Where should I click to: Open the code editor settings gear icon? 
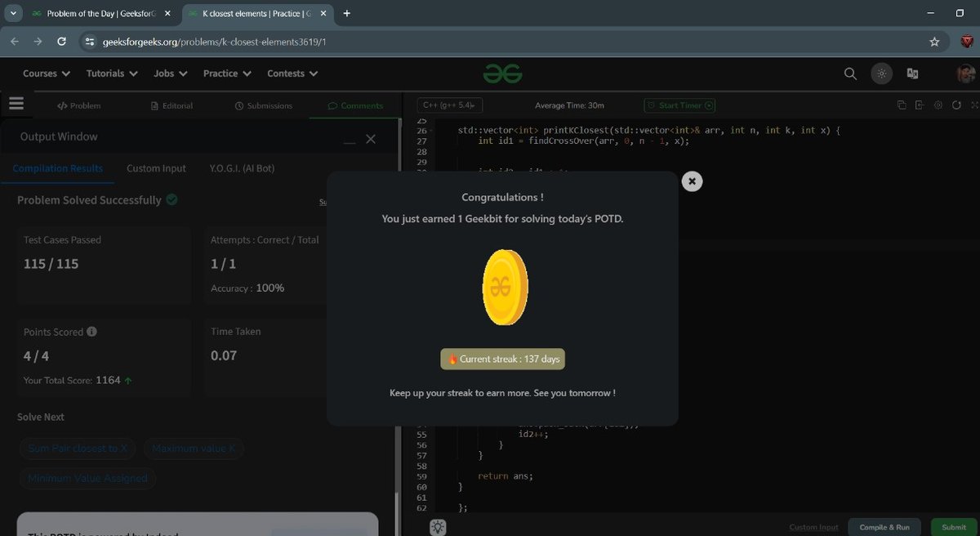coord(938,105)
